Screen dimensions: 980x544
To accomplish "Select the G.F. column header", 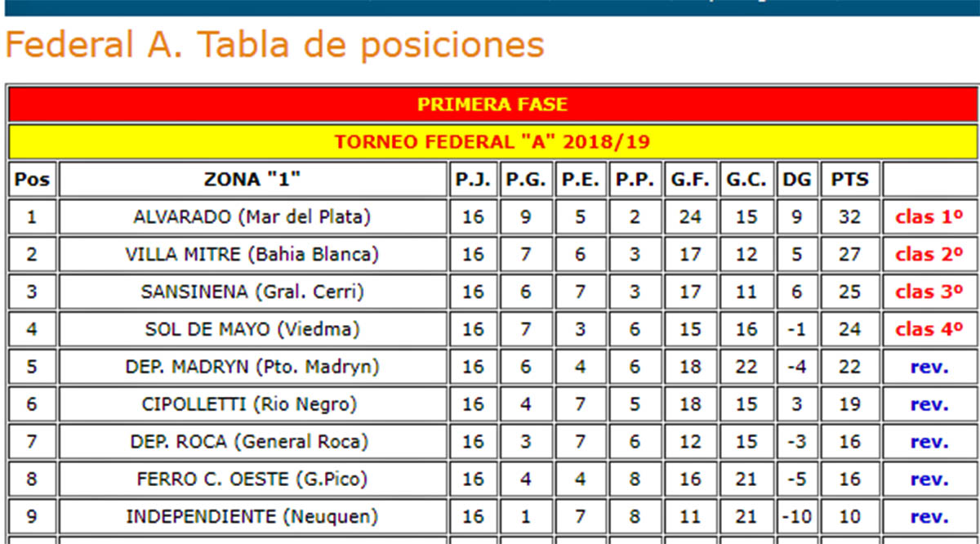I will tap(690, 180).
